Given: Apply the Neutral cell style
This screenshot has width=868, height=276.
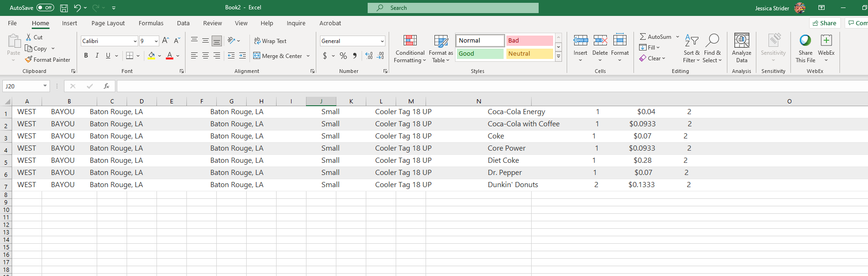Looking at the screenshot, I should coord(530,54).
